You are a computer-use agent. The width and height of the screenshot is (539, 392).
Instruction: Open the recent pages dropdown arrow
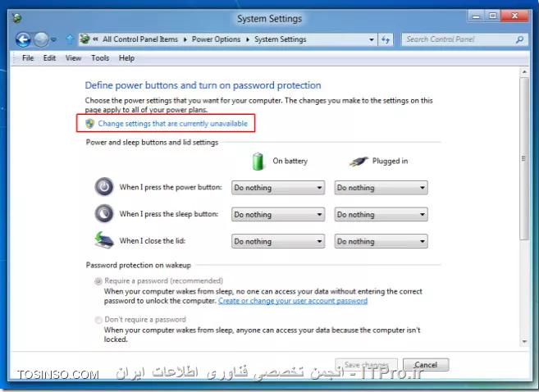pyautogui.click(x=53, y=40)
